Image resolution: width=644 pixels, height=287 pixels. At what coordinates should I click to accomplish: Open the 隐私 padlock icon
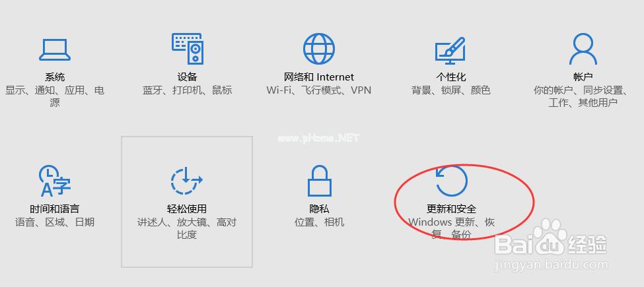319,180
